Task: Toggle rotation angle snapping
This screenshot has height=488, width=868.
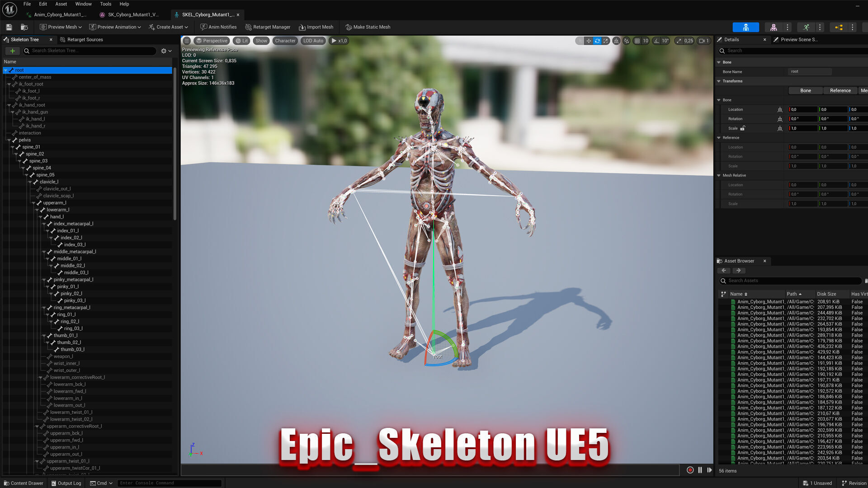Action: (656, 41)
